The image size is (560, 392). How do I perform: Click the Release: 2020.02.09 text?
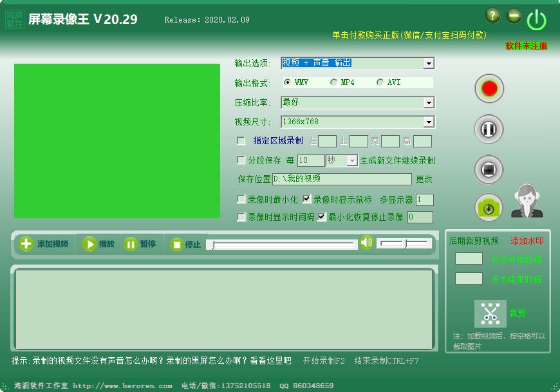[x=207, y=20]
